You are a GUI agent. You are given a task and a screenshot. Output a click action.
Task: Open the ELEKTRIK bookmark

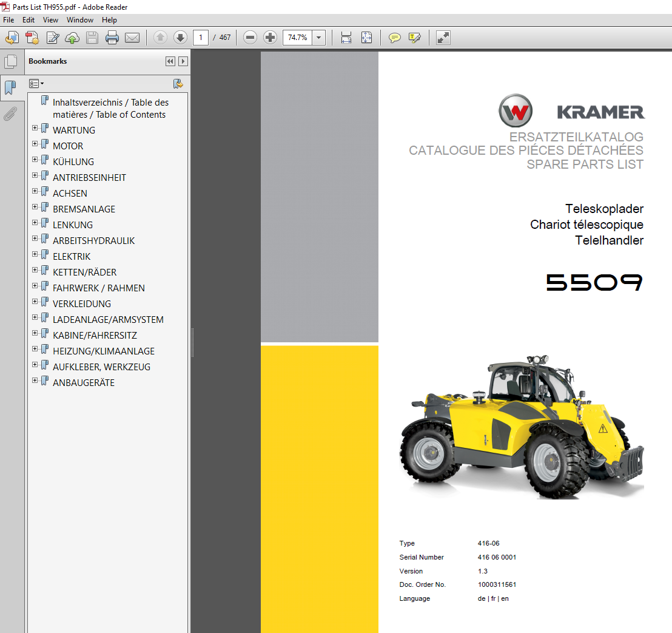[71, 257]
